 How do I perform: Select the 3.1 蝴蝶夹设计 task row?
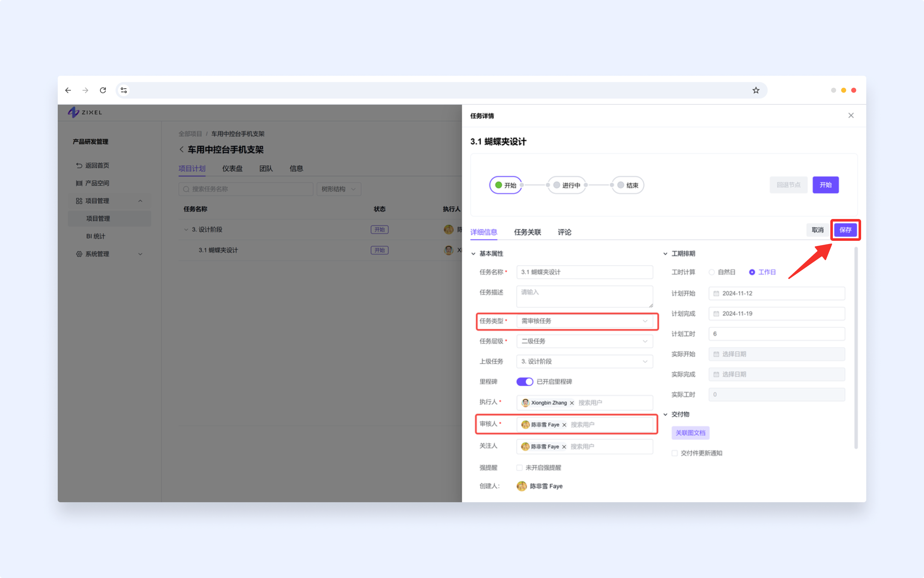(320, 250)
